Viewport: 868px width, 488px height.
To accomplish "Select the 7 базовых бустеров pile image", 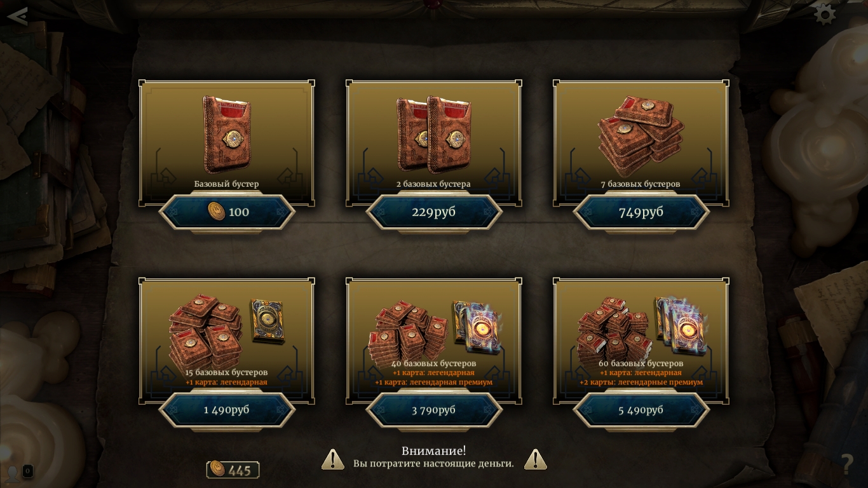I will [641, 137].
